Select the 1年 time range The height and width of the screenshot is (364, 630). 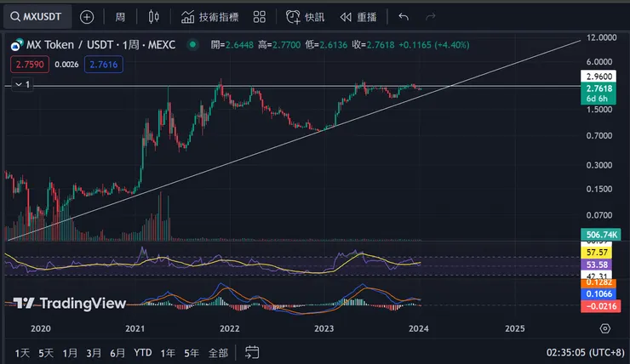[x=168, y=353]
